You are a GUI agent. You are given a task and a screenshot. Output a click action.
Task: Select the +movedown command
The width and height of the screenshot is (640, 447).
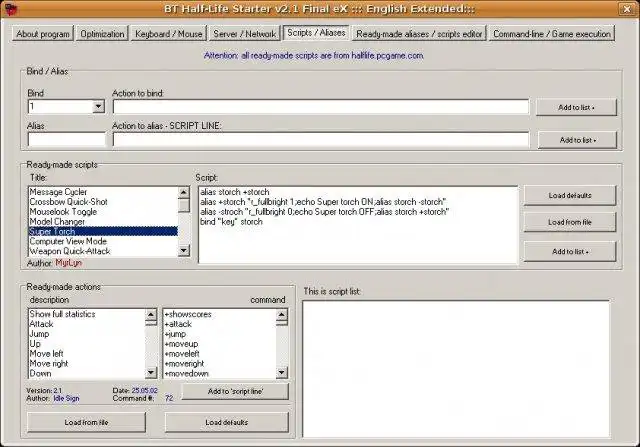click(x=220, y=373)
